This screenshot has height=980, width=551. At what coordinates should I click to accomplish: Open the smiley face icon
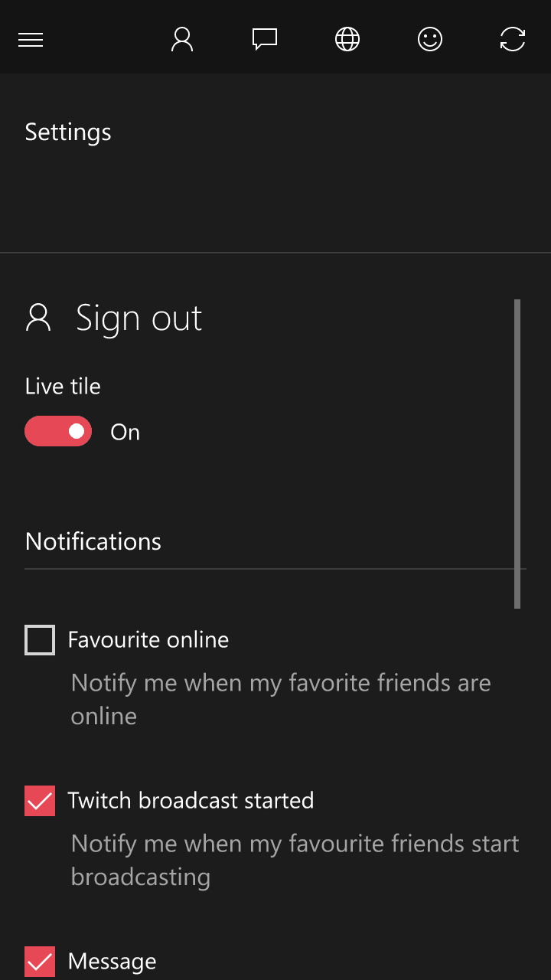point(430,39)
